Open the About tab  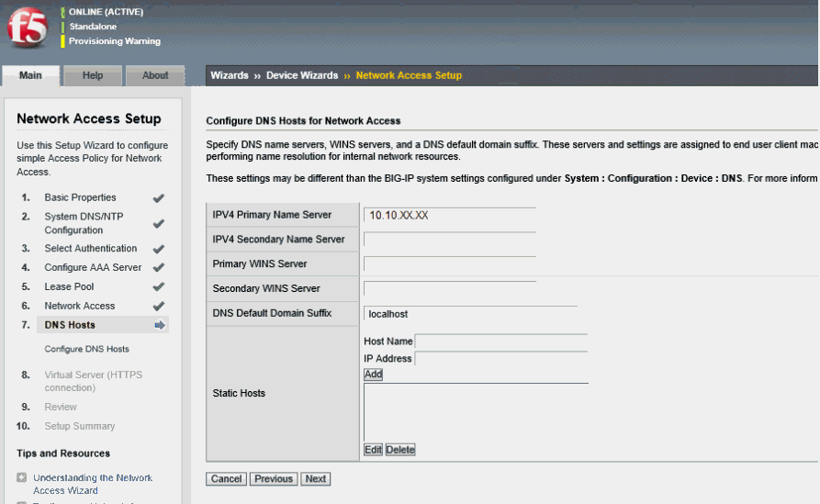click(154, 75)
